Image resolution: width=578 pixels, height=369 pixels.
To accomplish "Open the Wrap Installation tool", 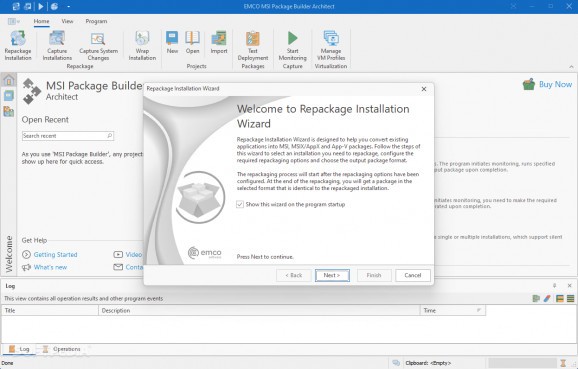I will tap(142, 46).
